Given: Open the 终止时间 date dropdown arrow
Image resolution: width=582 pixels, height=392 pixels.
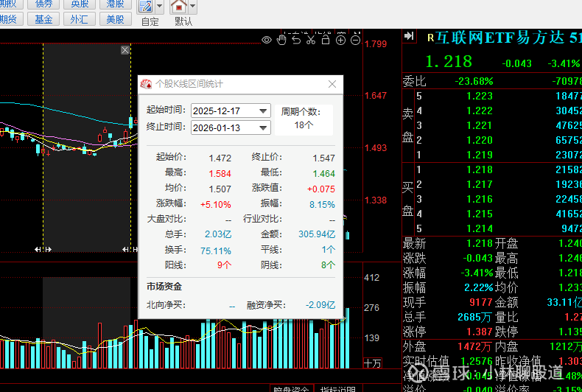Looking at the screenshot, I should pos(263,128).
